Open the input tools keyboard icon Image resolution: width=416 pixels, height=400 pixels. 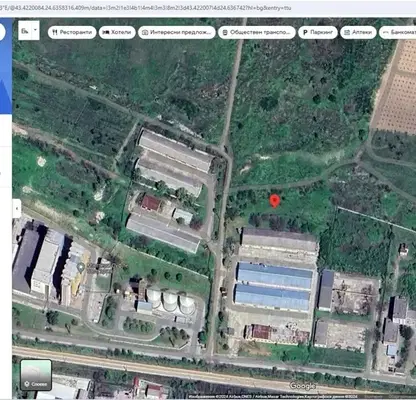pyautogui.click(x=24, y=31)
